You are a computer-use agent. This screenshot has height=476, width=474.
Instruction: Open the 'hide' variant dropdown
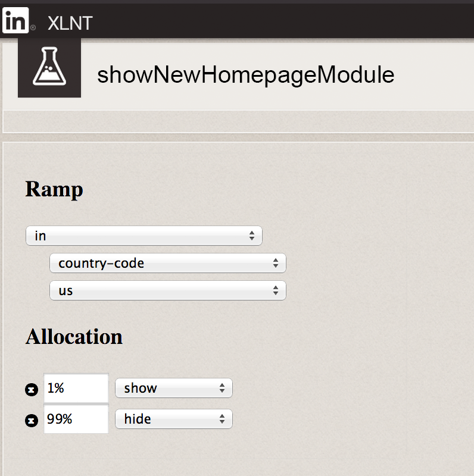(x=174, y=419)
